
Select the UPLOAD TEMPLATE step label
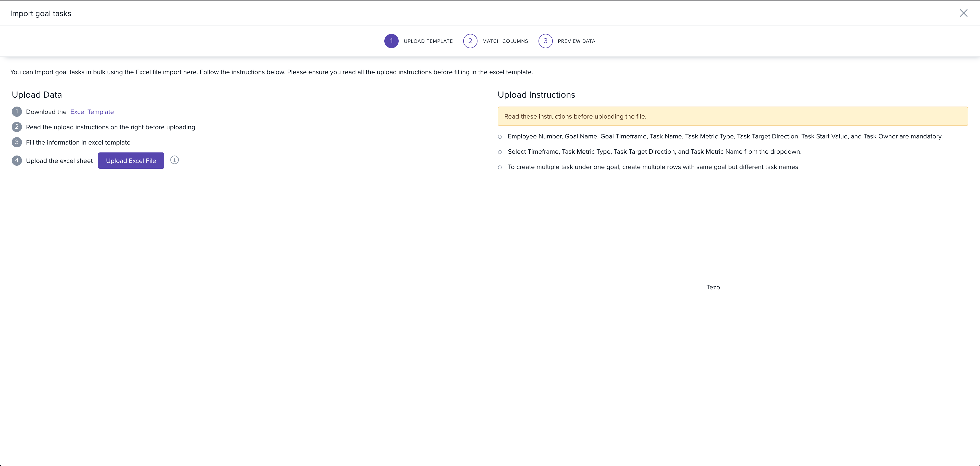pos(428,41)
